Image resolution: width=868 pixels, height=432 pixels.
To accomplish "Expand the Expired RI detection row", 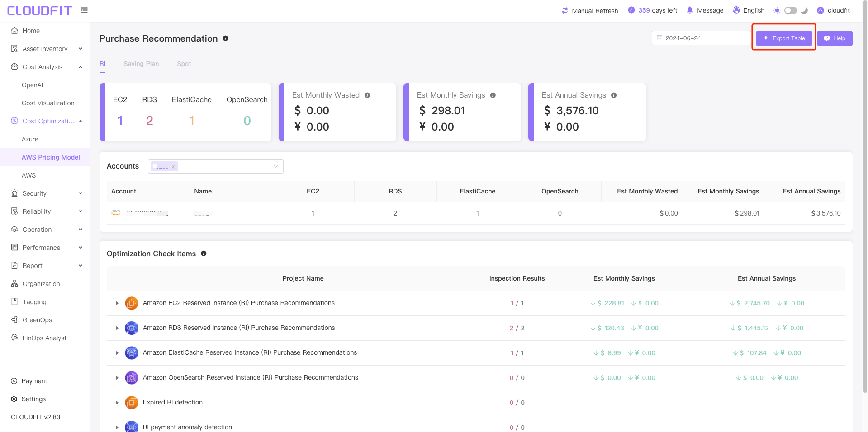I will 117,403.
